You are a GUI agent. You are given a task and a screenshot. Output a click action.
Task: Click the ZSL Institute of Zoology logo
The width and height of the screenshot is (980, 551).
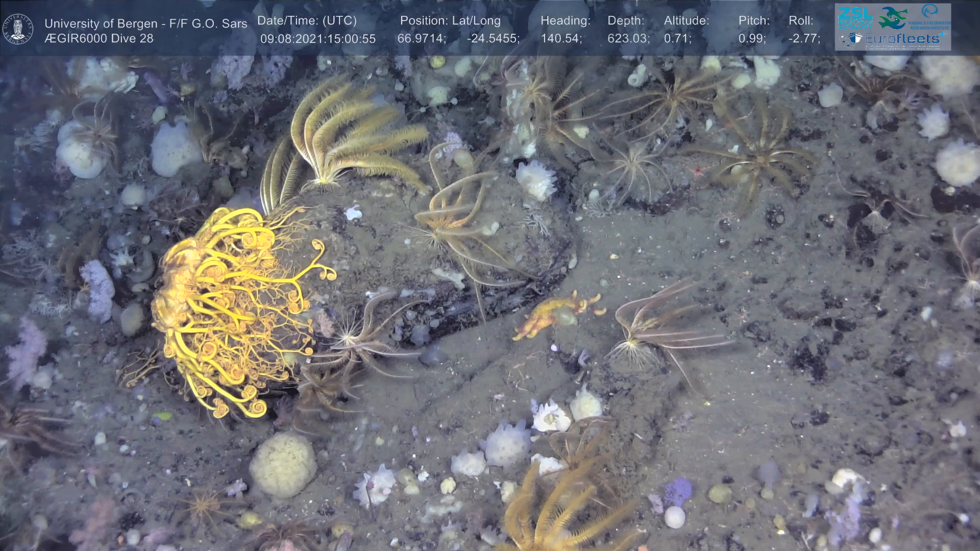coord(854,17)
